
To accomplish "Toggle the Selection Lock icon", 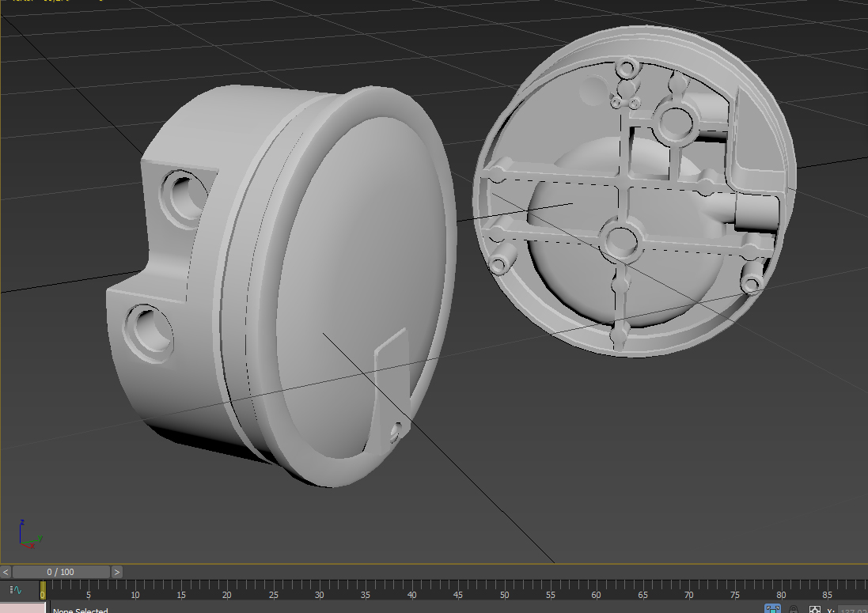I will 794,610.
